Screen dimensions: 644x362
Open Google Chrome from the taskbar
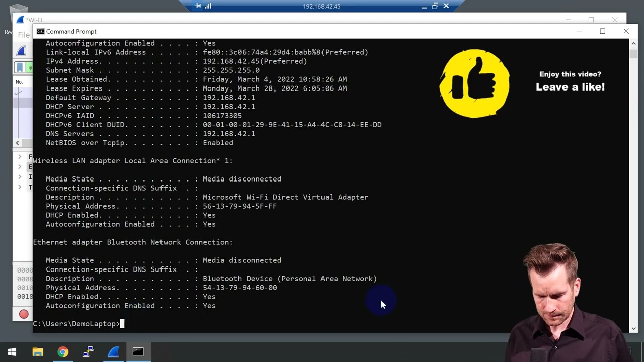(63, 352)
